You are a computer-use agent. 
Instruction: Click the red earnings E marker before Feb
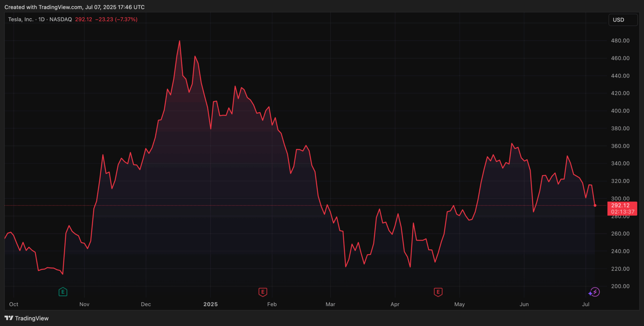tap(263, 292)
